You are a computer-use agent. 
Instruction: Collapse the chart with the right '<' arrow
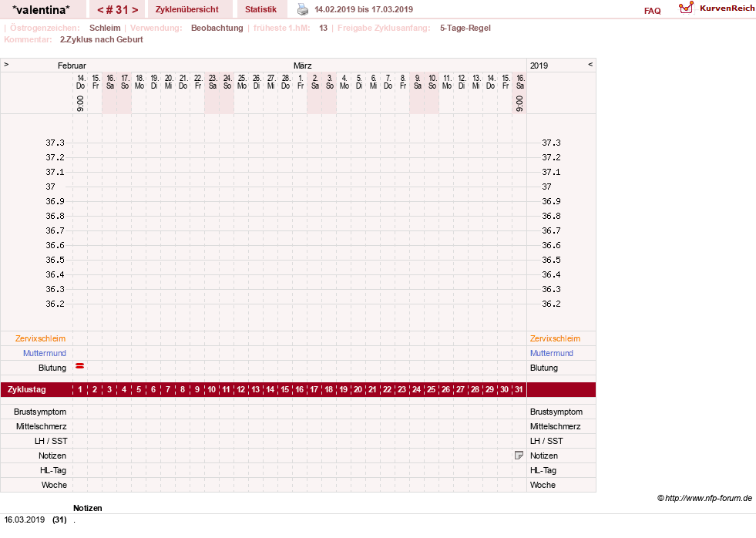[x=590, y=64]
